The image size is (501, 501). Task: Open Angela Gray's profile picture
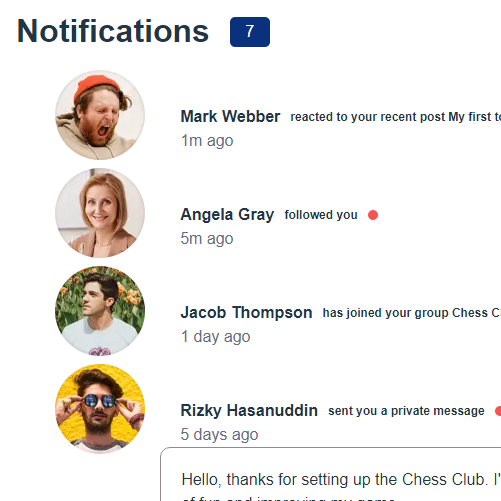tap(100, 213)
